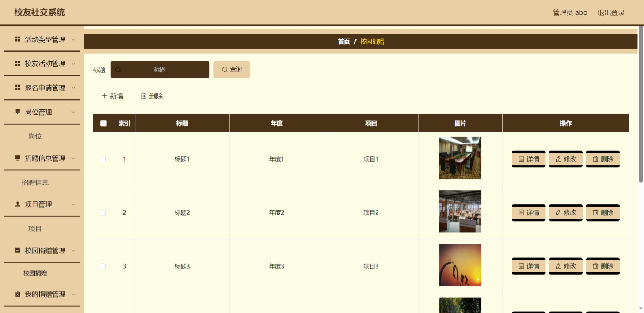Click the vertical page scrollbar
Viewport: 644px width, 313px height.
pos(641,104)
